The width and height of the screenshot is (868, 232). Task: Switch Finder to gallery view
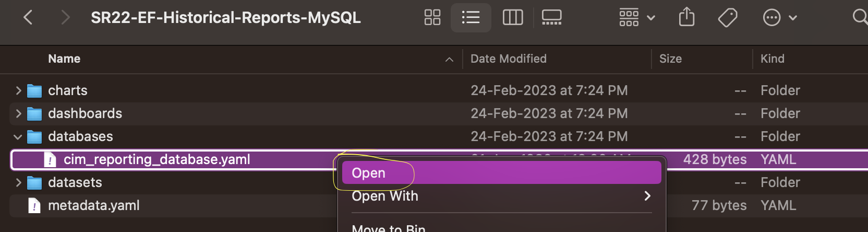[x=551, y=18]
